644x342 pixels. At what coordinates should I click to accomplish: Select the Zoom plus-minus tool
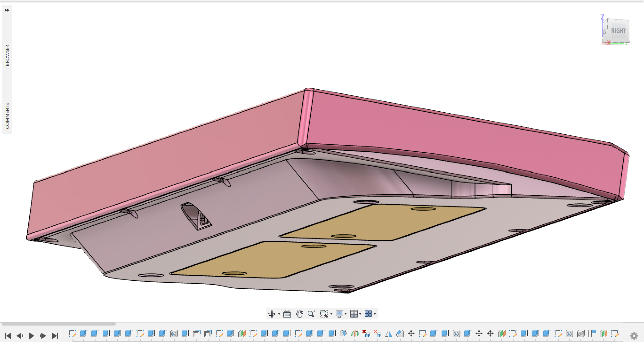[311, 314]
